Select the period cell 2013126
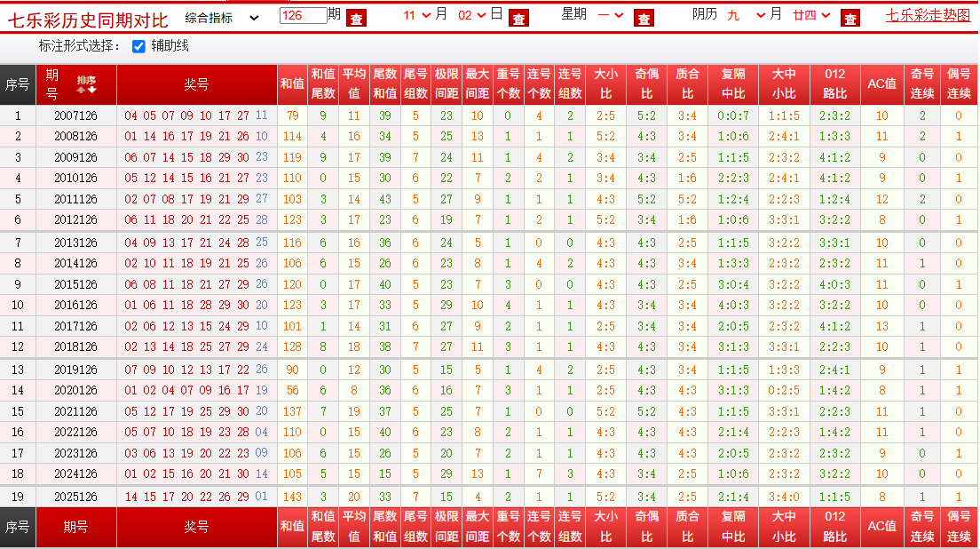This screenshot has width=980, height=549. pyautogui.click(x=75, y=243)
